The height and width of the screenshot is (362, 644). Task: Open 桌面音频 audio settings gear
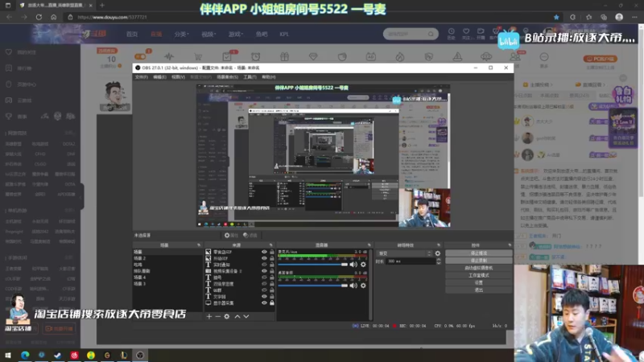[363, 286]
